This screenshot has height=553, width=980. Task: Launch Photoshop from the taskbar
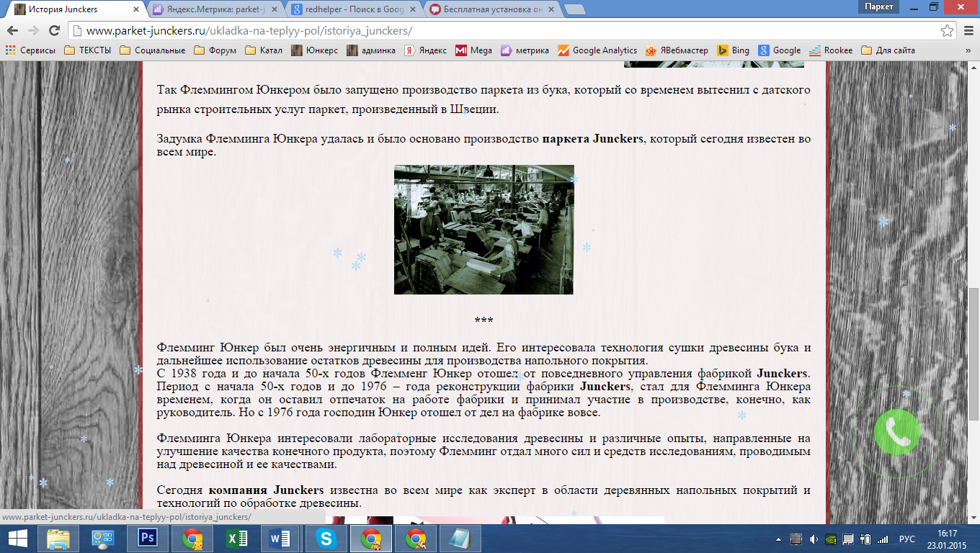tap(148, 539)
